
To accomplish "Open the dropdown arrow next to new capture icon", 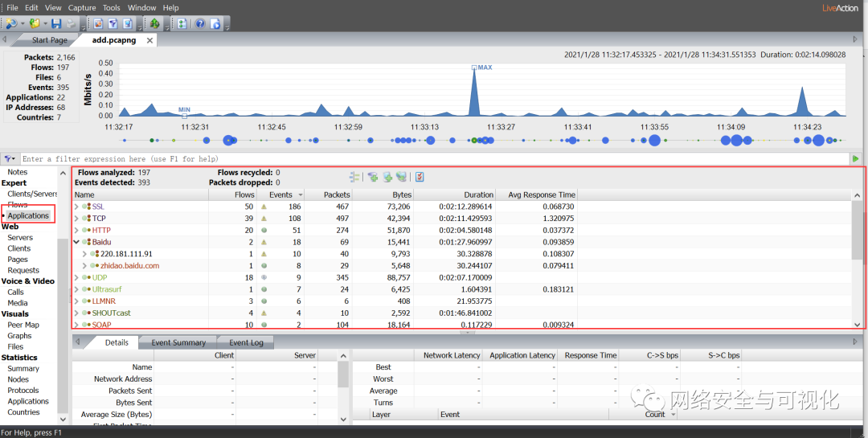I will click(x=23, y=24).
